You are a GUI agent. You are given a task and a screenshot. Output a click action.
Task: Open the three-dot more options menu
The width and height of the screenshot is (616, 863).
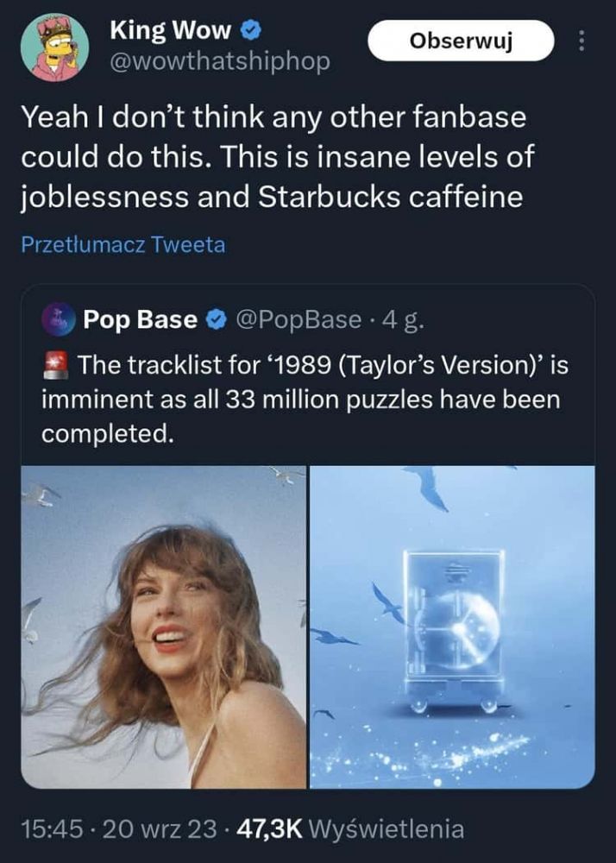[x=581, y=41]
